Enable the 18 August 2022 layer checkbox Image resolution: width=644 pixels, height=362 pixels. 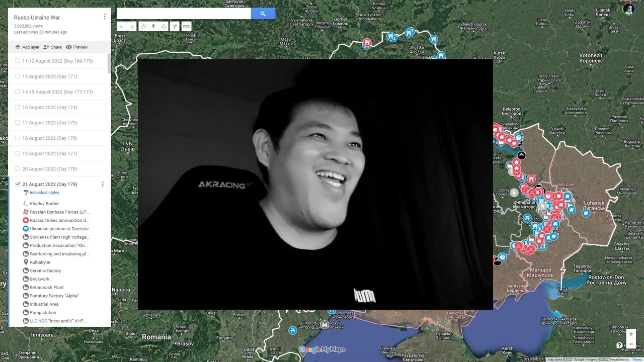tap(18, 138)
